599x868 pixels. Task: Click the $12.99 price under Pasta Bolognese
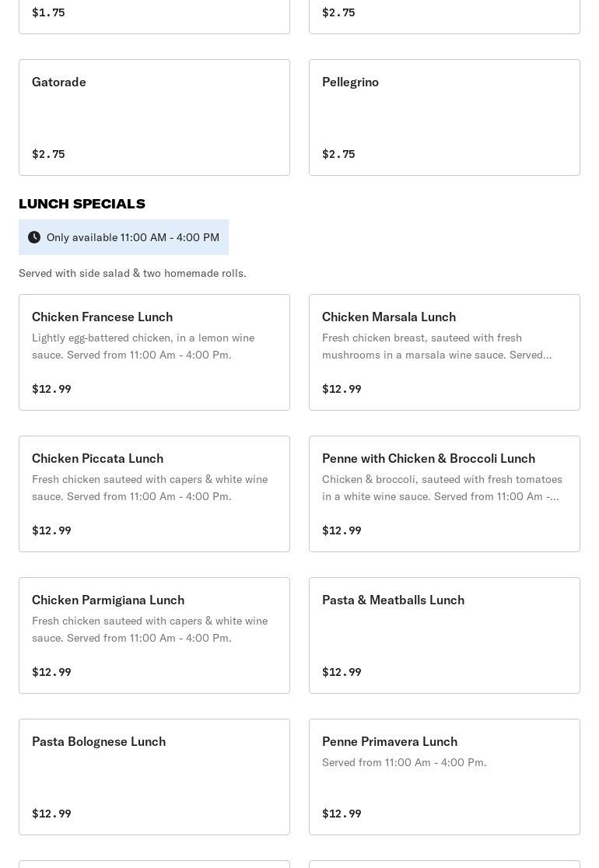coord(51,814)
